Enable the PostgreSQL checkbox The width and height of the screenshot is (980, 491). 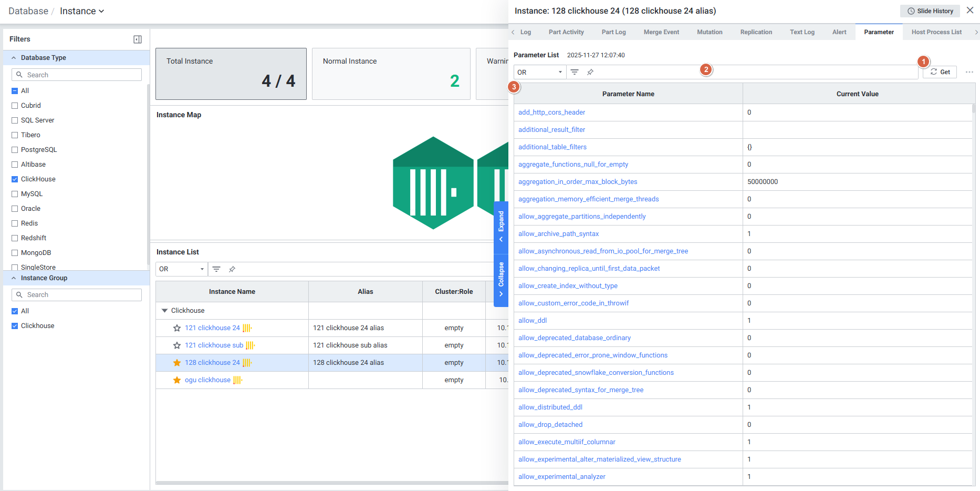pyautogui.click(x=15, y=150)
